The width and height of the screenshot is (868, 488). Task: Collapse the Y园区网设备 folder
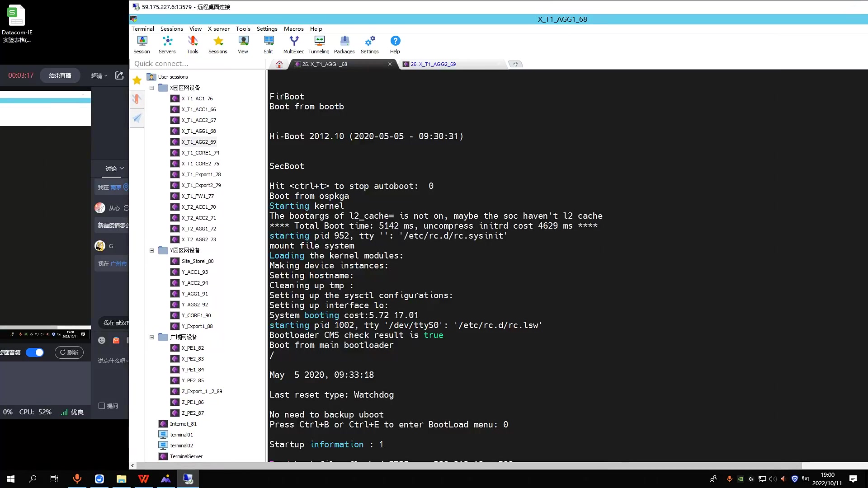click(x=151, y=250)
